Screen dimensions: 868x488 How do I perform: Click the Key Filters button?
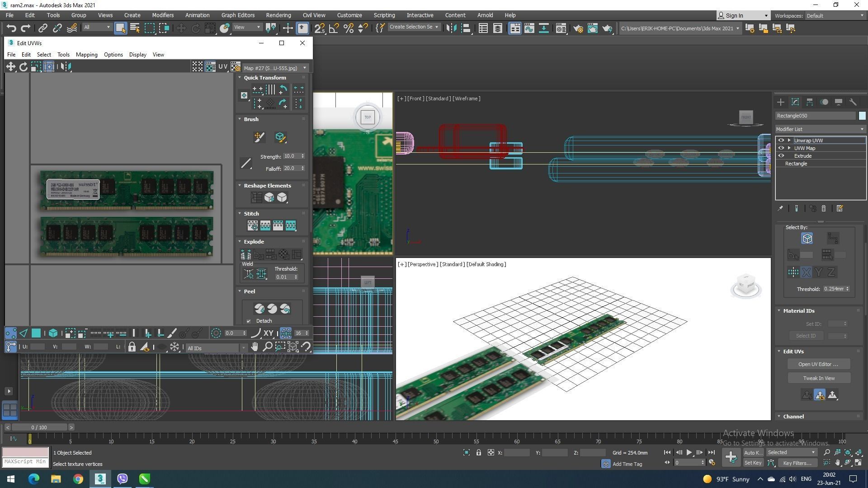[x=797, y=463]
